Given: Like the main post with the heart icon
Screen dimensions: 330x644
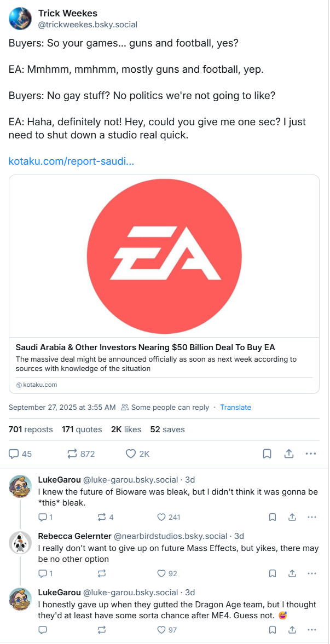Looking at the screenshot, I should pyautogui.click(x=130, y=452).
